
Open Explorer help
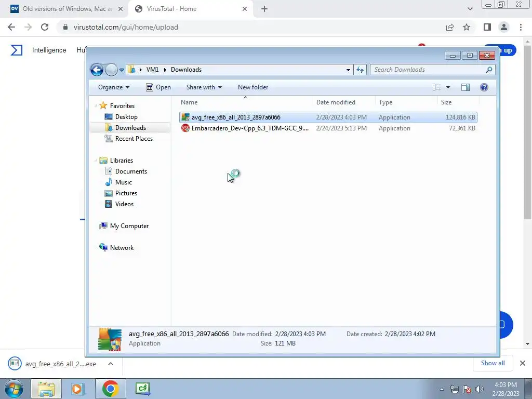point(484,87)
